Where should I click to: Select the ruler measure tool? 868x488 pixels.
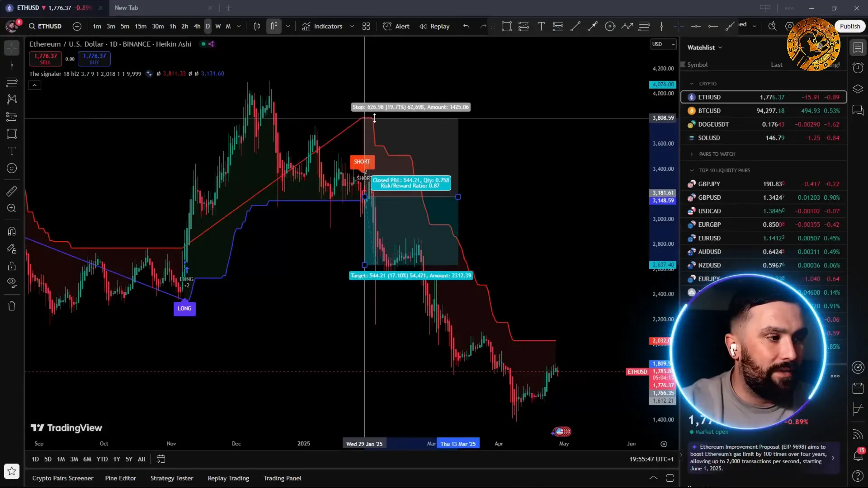[x=12, y=191]
